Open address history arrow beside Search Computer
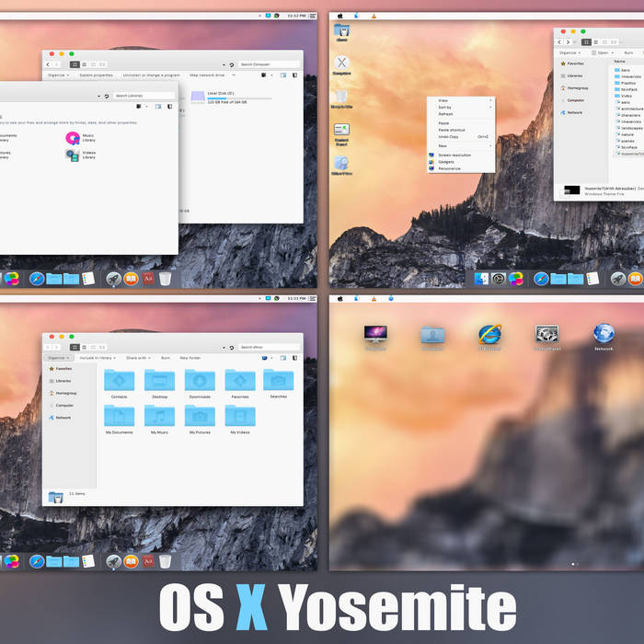644x644 pixels. point(224,65)
